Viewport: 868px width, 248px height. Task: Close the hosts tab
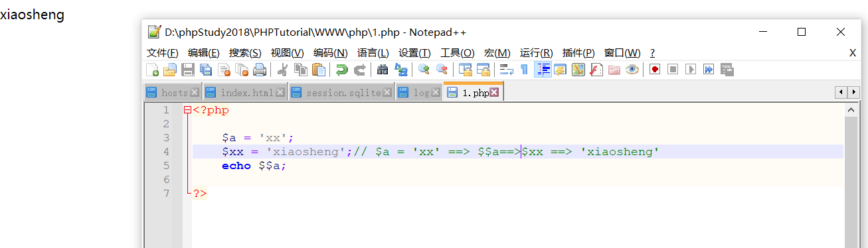(x=195, y=93)
